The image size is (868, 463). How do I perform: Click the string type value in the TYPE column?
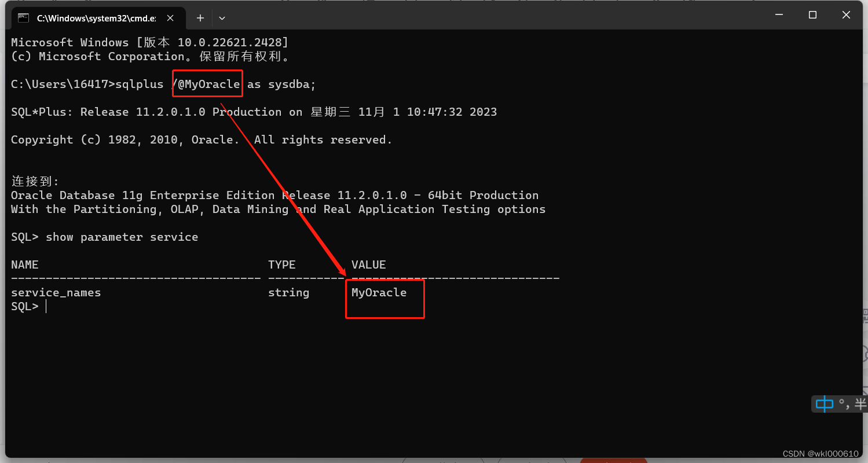tap(288, 292)
